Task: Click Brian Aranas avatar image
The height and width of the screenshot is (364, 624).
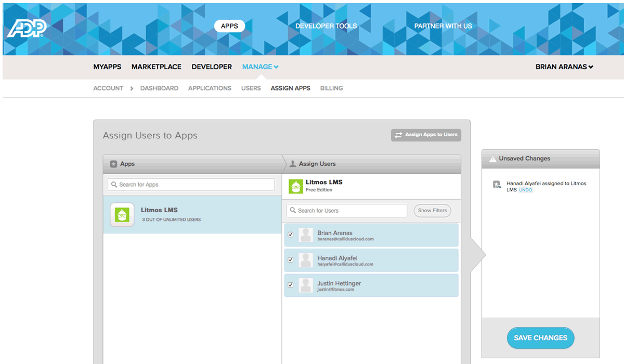Action: (x=306, y=235)
